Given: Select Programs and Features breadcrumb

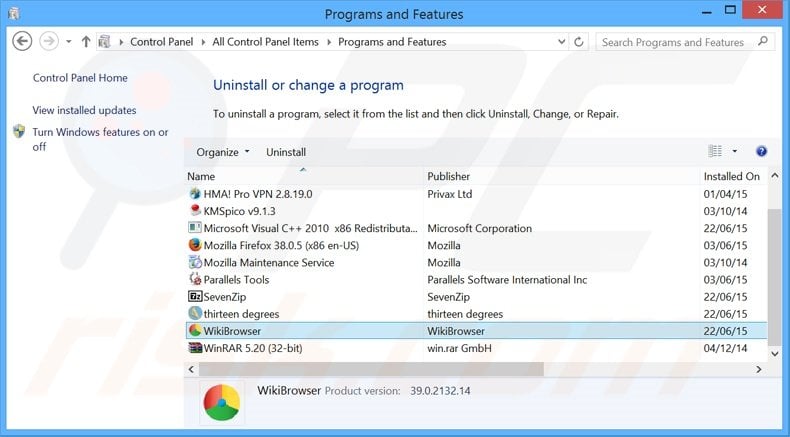Looking at the screenshot, I should coord(392,42).
